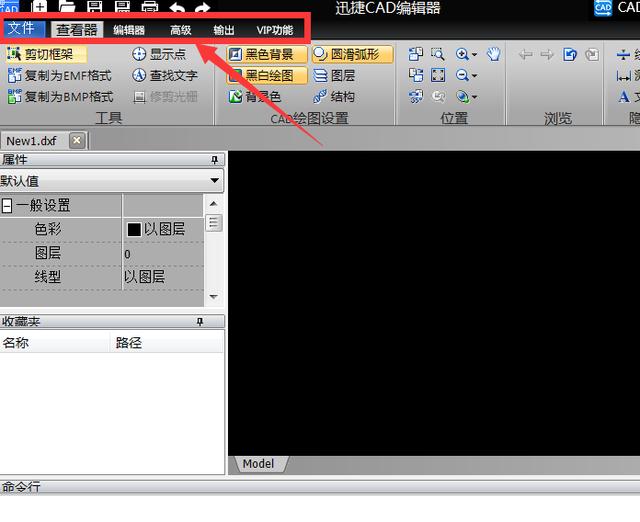This screenshot has height=522, width=640.
Task: Open the 结构 structure panel
Action: (334, 97)
